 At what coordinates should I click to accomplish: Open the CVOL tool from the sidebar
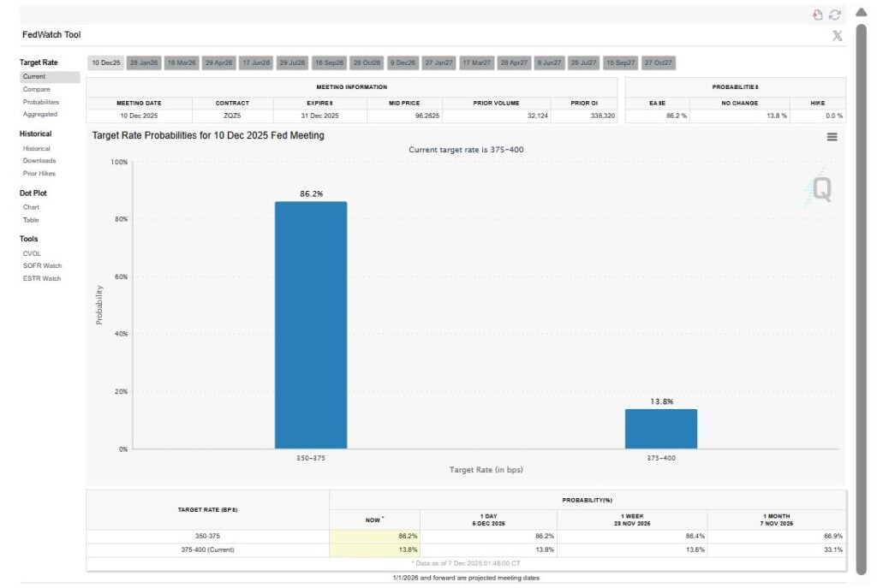click(33, 253)
